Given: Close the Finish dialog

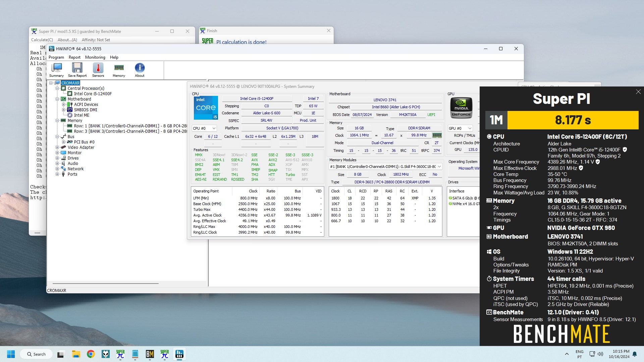Looking at the screenshot, I should (328, 31).
